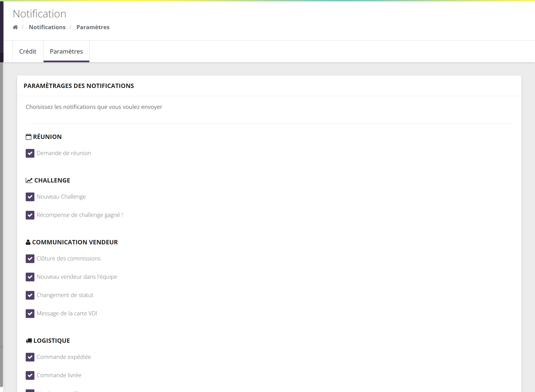
Task: Toggle Commande expédiée checkbox
Action: [30, 357]
